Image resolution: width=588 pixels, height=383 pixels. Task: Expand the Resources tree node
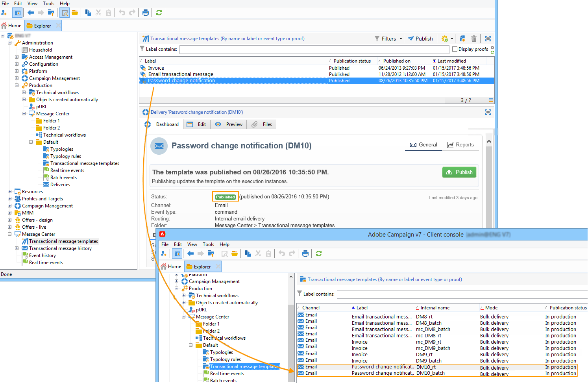9,192
